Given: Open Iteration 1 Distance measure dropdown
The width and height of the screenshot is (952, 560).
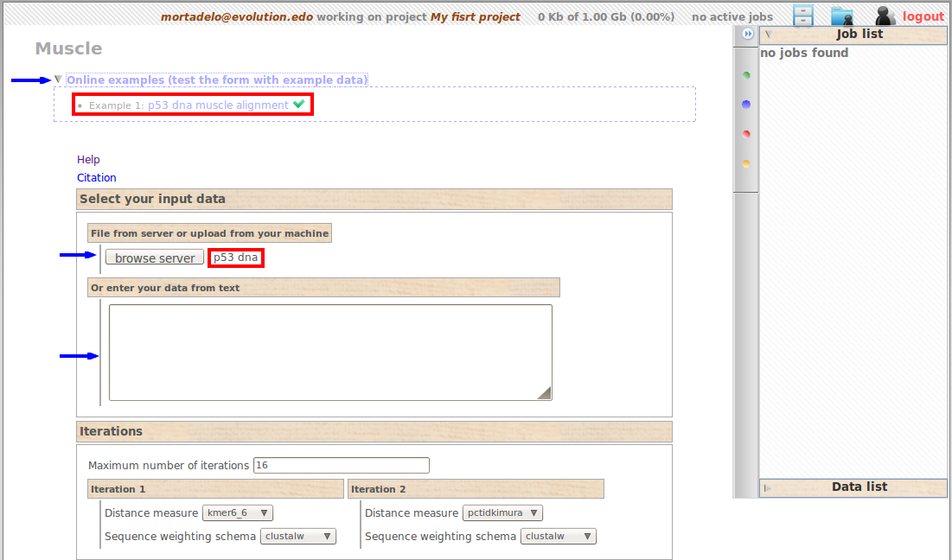Looking at the screenshot, I should [x=237, y=513].
